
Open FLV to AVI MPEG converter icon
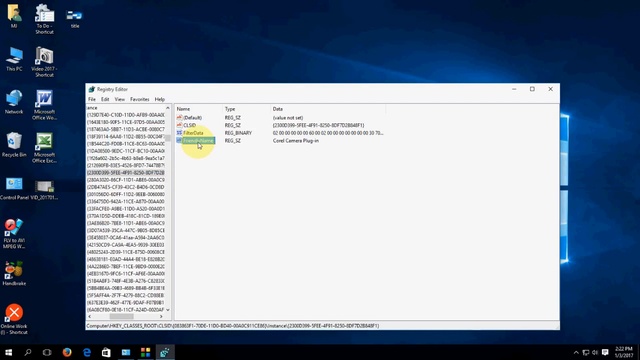14,233
